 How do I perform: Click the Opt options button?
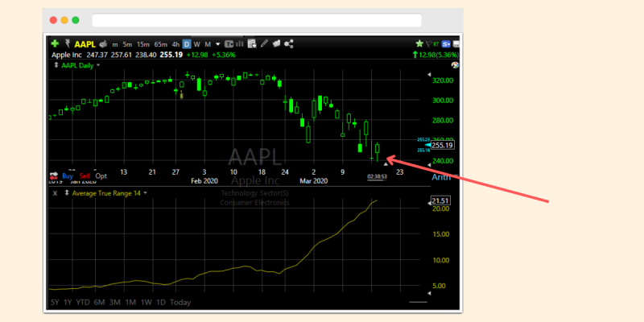click(101, 175)
